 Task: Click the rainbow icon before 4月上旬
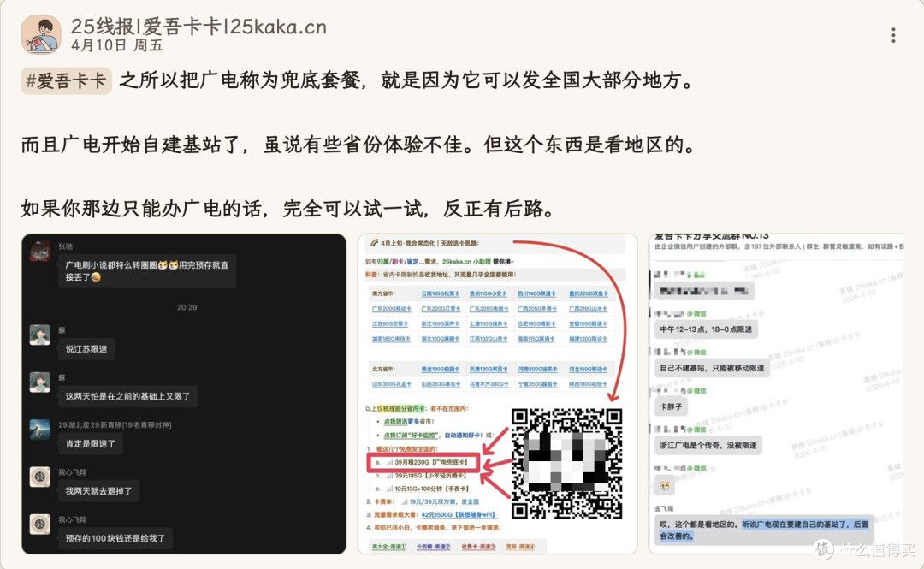(x=374, y=242)
